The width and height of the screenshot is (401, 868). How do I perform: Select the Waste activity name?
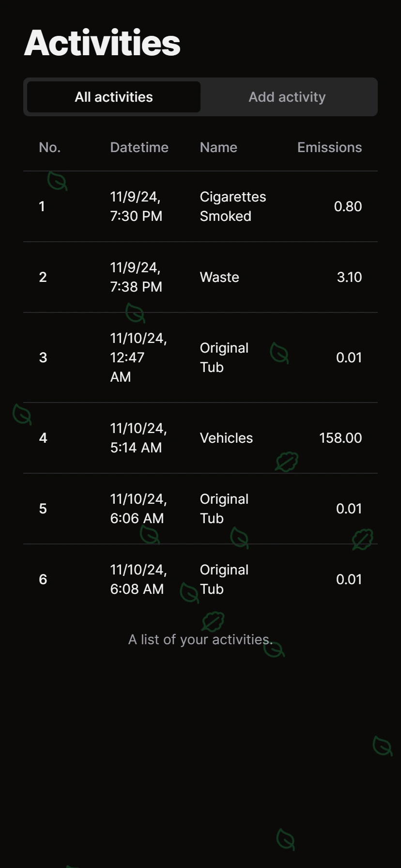[x=219, y=277]
